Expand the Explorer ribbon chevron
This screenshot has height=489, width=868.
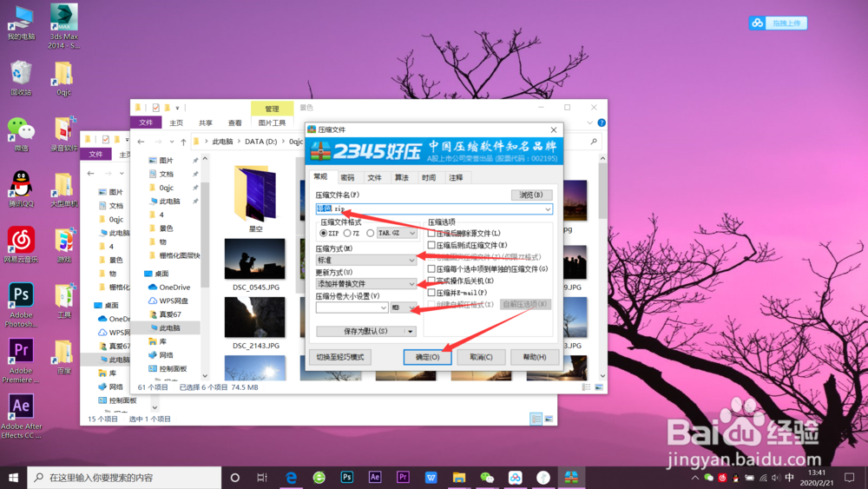589,122
